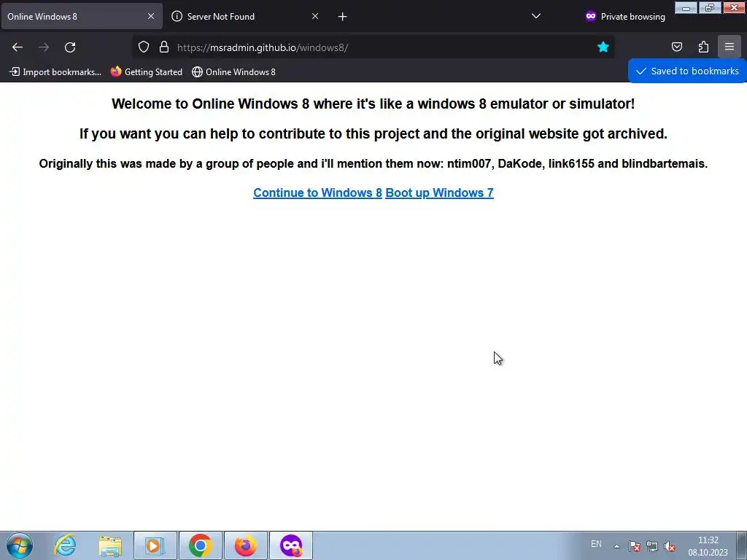Viewport: 747px width, 560px height.
Task: Open the network status tray icon
Action: pyautogui.click(x=651, y=546)
